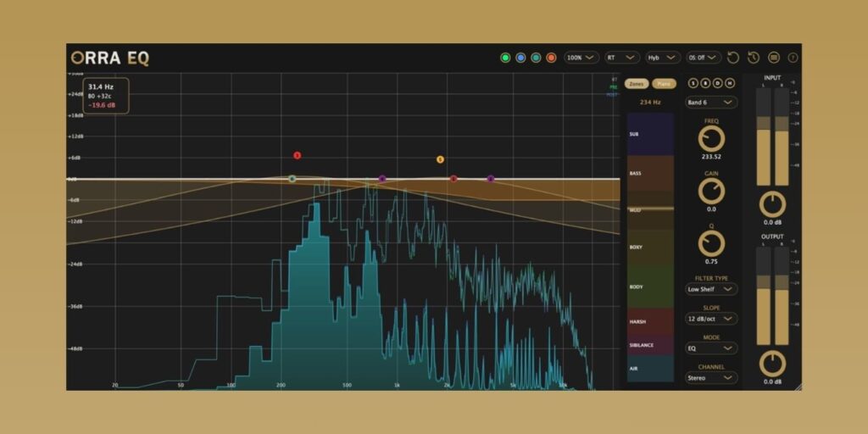
Task: Select the SUB frequency zone
Action: (650, 135)
